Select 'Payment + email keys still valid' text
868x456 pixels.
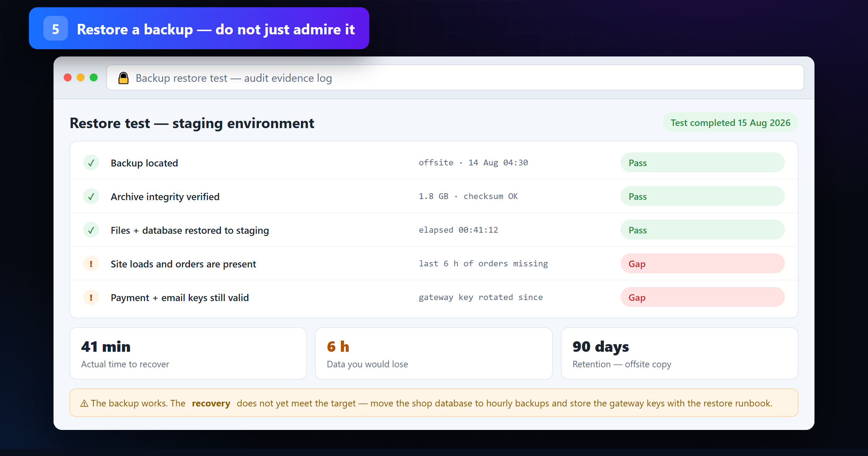(x=180, y=298)
